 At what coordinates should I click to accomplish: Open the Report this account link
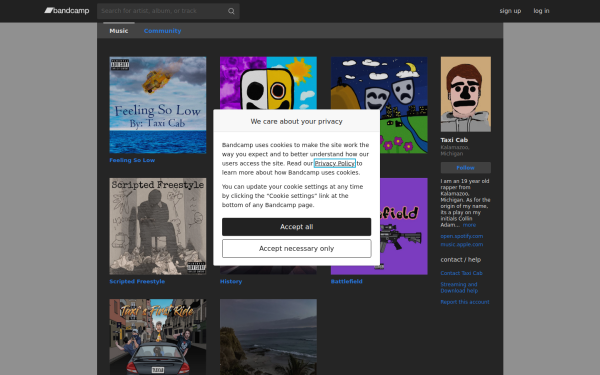[465, 302]
